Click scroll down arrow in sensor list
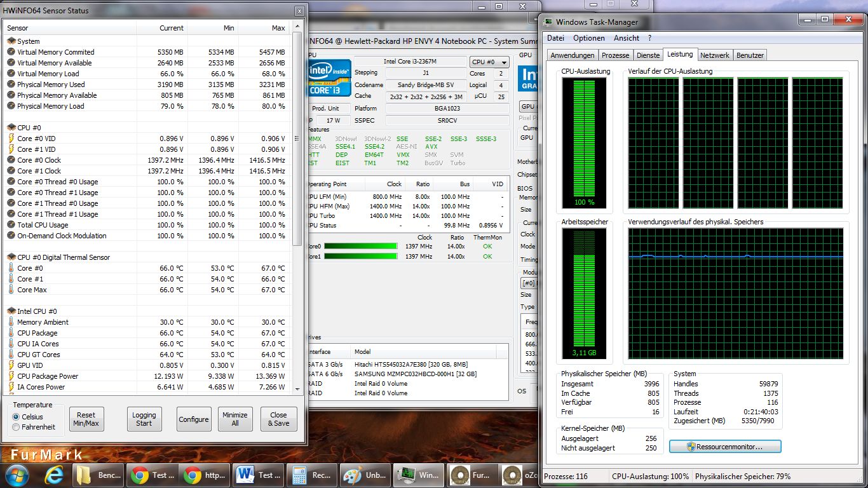The width and height of the screenshot is (868, 488). [x=297, y=388]
